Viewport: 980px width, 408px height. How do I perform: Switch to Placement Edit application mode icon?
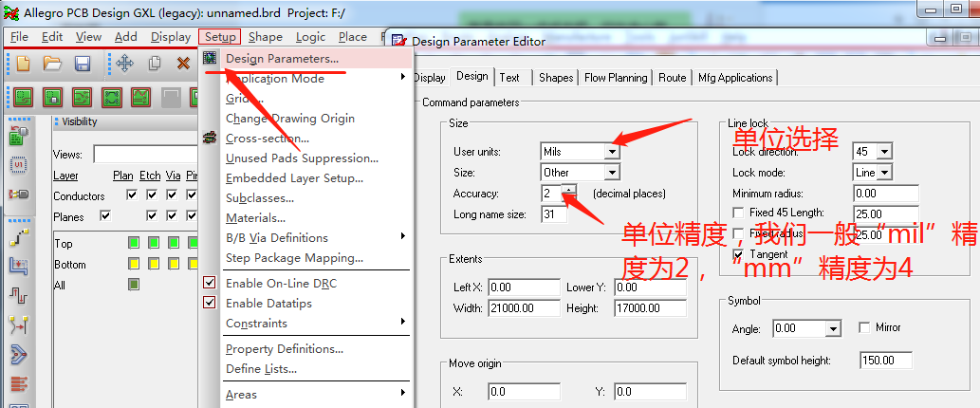(52, 98)
